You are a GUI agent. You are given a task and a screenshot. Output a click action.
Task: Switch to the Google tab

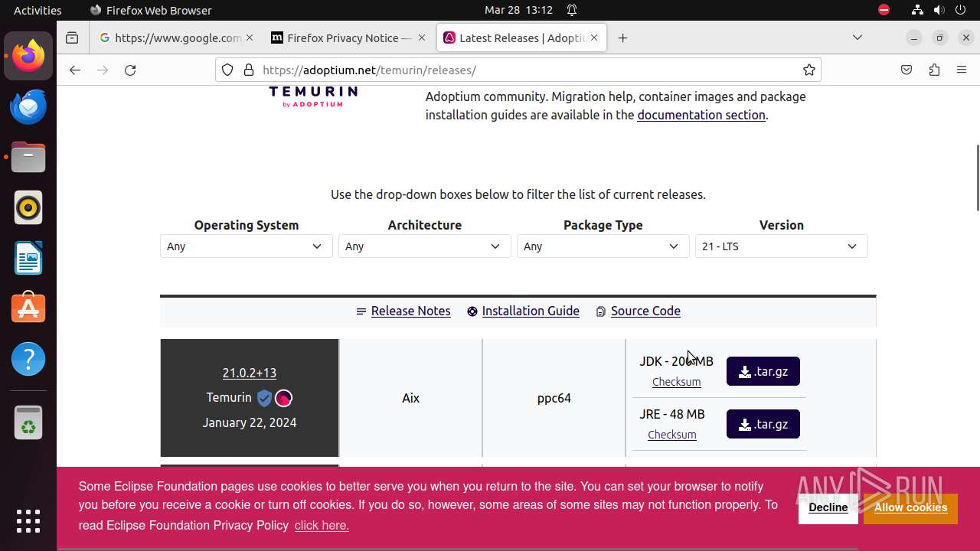point(178,37)
